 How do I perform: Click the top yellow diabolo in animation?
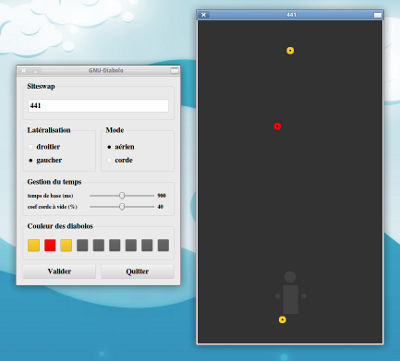[290, 50]
